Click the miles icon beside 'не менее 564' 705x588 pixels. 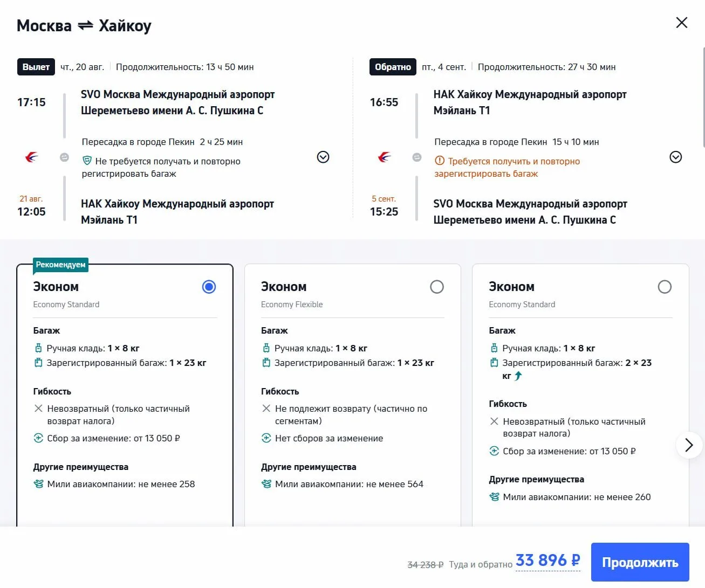[x=266, y=484]
